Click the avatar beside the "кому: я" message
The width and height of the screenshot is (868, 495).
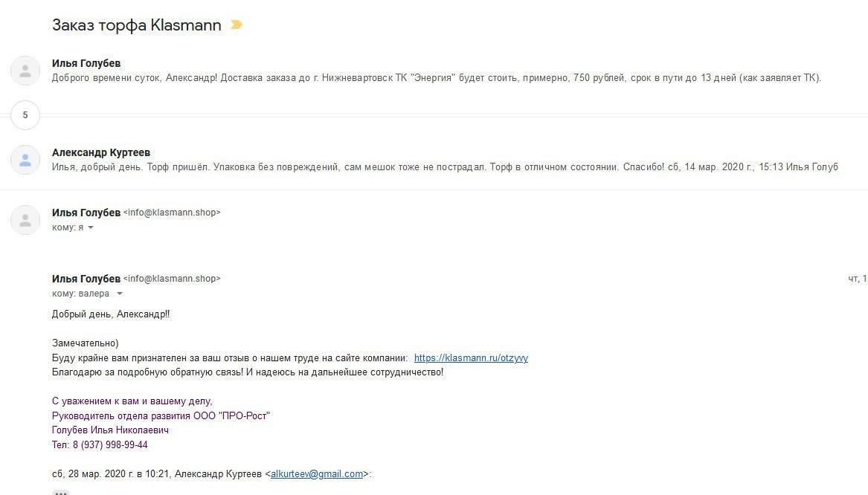[x=25, y=220]
